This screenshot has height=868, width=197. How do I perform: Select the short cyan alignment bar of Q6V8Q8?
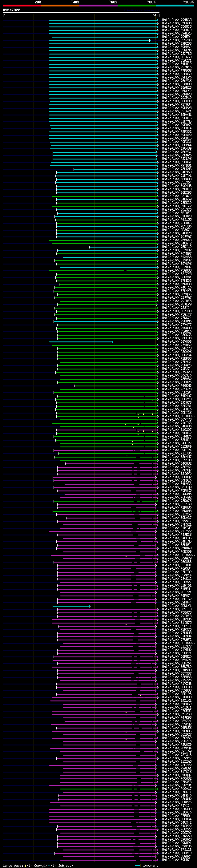[x=81, y=342]
